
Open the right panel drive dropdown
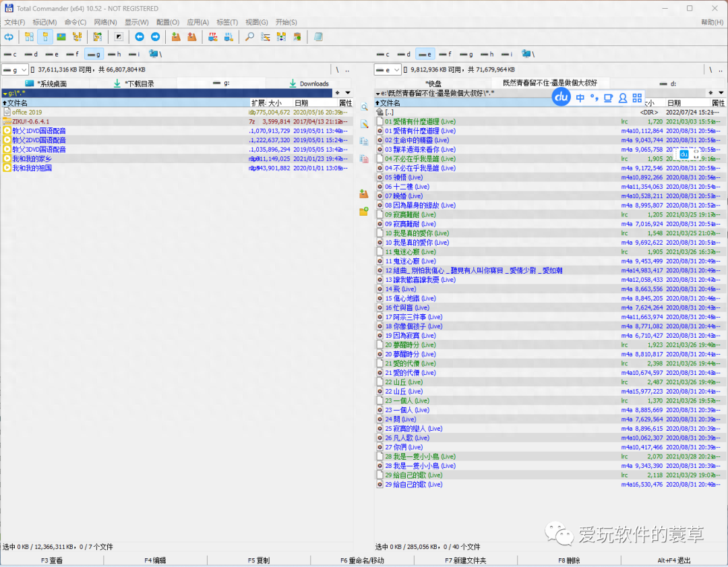click(396, 69)
